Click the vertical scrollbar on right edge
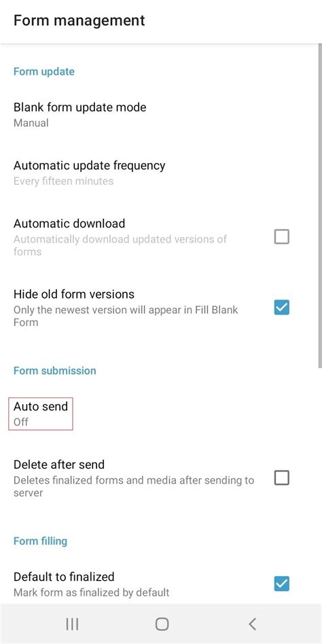The height and width of the screenshot is (644, 322). 319,205
